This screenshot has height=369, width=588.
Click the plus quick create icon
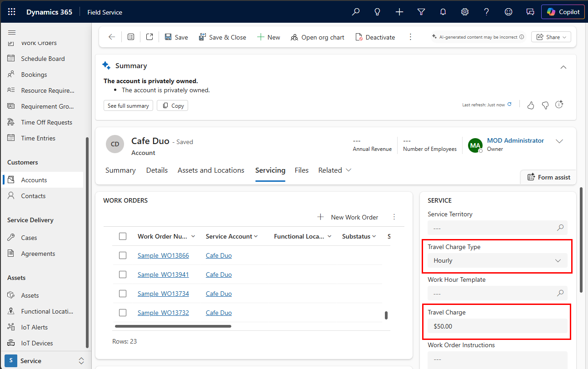[x=399, y=12]
